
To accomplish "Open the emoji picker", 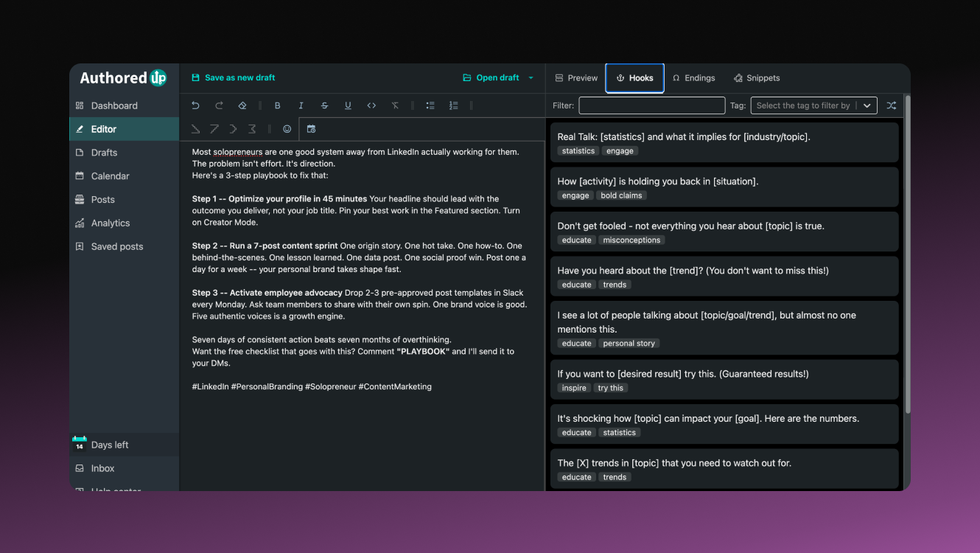I will coord(287,129).
